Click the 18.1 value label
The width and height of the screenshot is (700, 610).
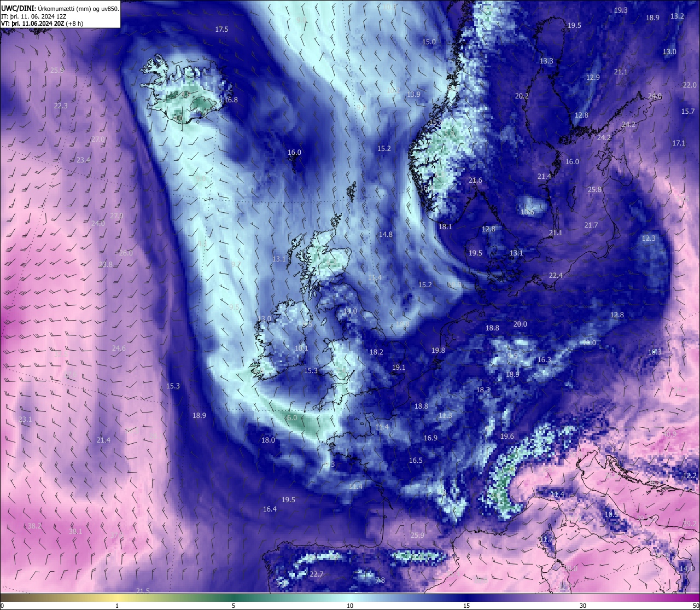coord(445,227)
